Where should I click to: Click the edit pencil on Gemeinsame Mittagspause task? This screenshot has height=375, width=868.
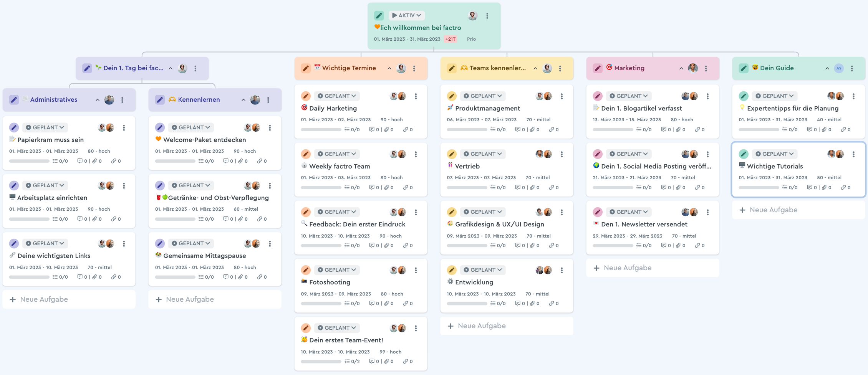pyautogui.click(x=160, y=244)
